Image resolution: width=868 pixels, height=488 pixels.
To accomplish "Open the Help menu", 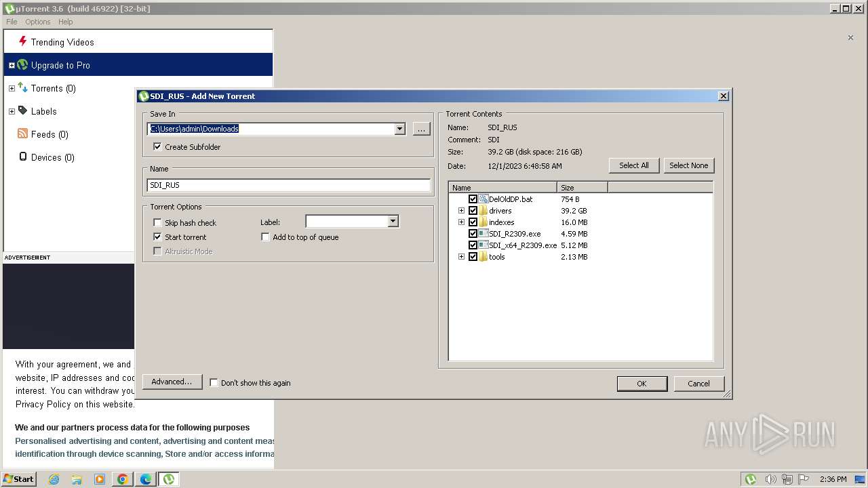I will (x=65, y=22).
